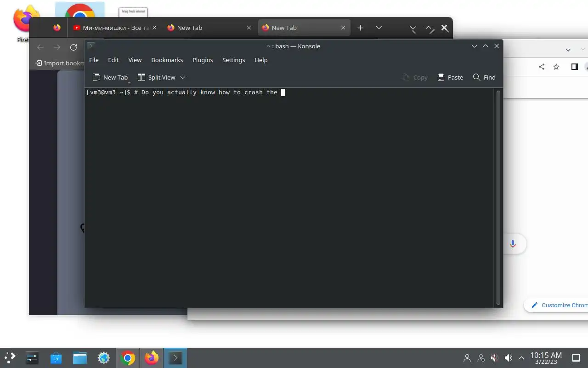Click the Konsole entry in the taskbar

click(175, 358)
